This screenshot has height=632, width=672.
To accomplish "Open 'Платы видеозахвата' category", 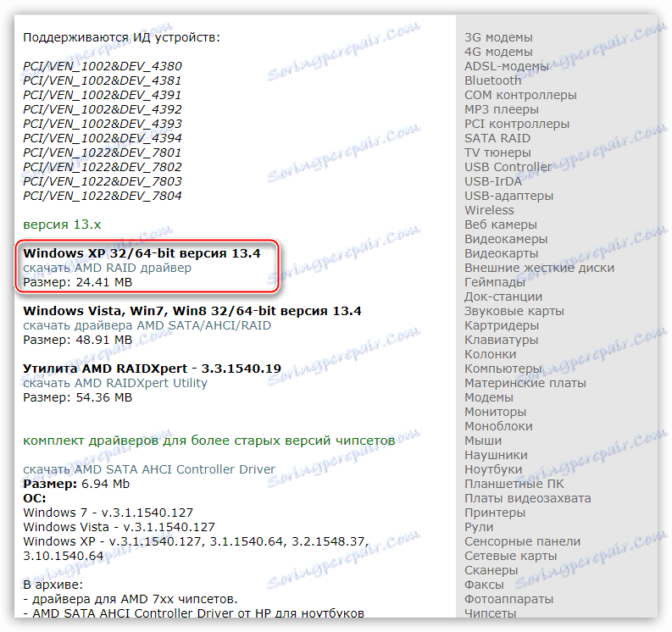I will pyautogui.click(x=528, y=498).
